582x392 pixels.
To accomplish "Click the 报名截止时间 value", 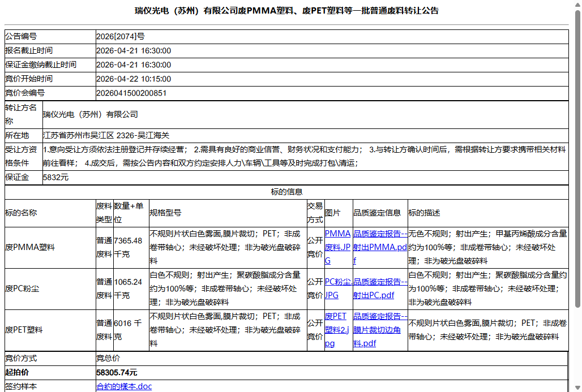I will (134, 51).
